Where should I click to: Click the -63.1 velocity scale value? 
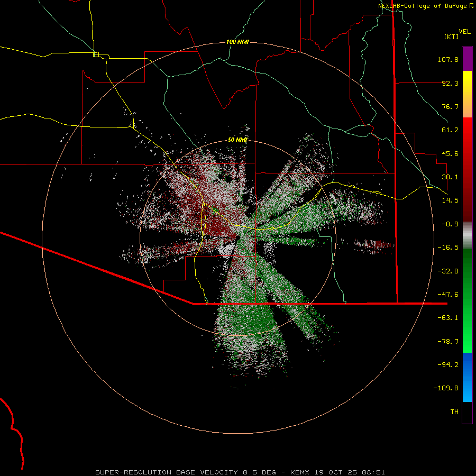coord(448,318)
